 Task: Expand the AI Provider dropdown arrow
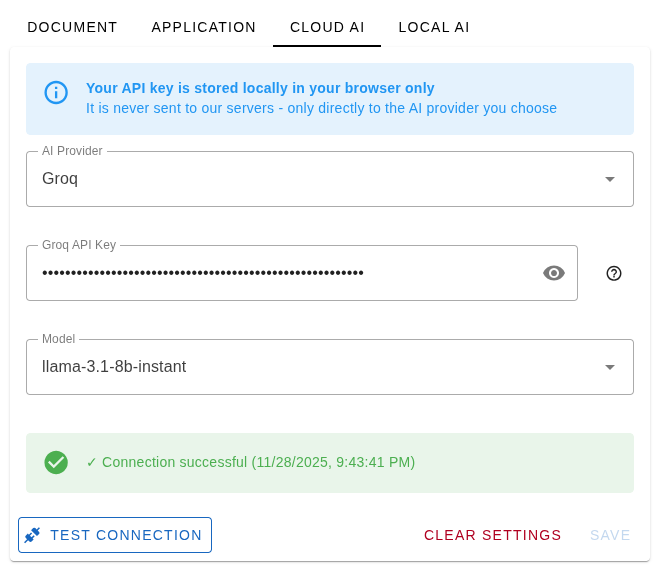609,179
